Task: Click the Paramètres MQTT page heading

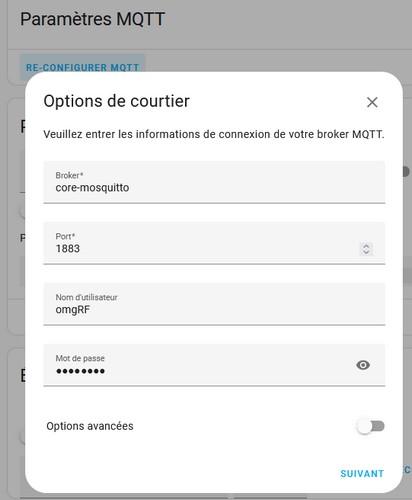Action: coord(92,19)
